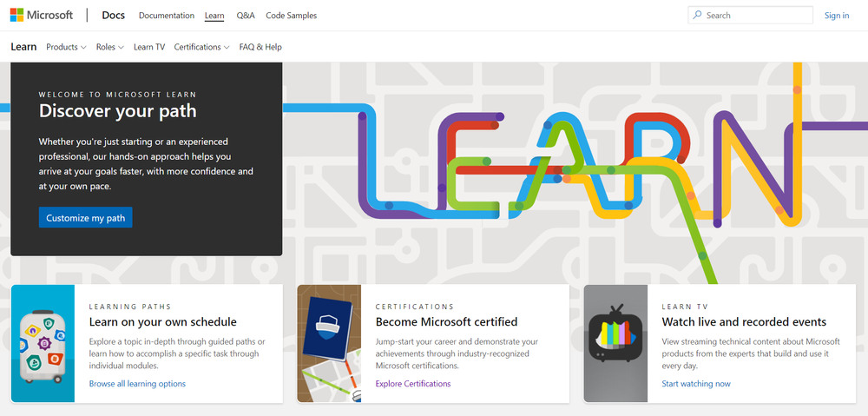Open the Documentation menu item
This screenshot has width=868, height=416.
(167, 16)
